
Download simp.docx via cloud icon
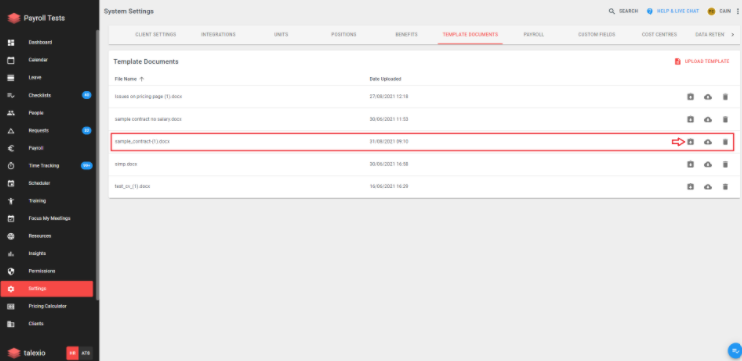tap(708, 164)
